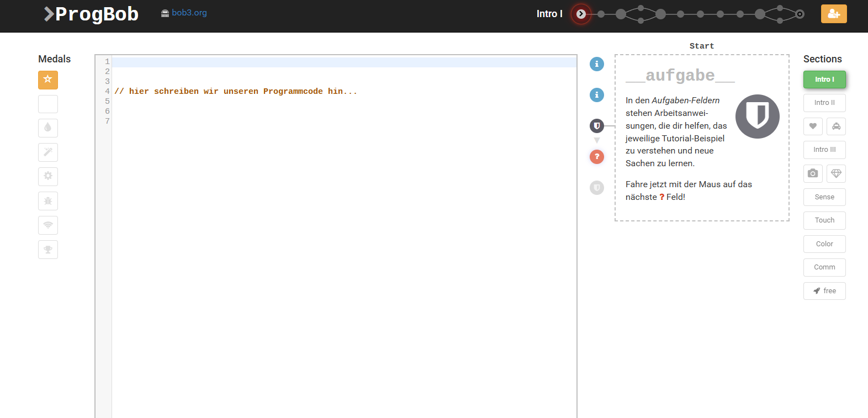The image size is (868, 418).
Task: Click the magic wand medal
Action: click(48, 152)
